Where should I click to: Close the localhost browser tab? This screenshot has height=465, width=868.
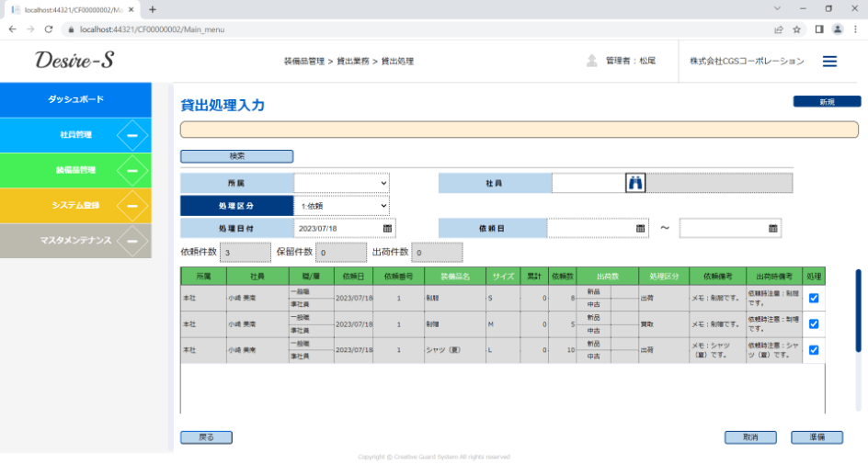coord(131,9)
